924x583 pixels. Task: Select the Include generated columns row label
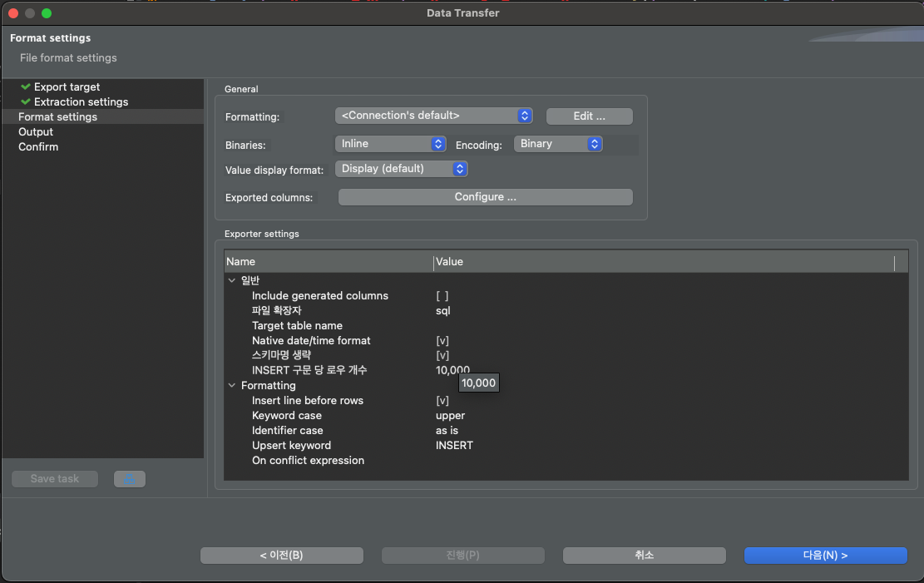tap(320, 296)
